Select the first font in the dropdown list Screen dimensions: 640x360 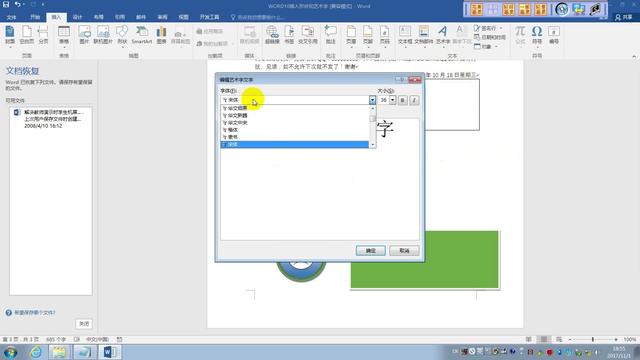[x=294, y=108]
